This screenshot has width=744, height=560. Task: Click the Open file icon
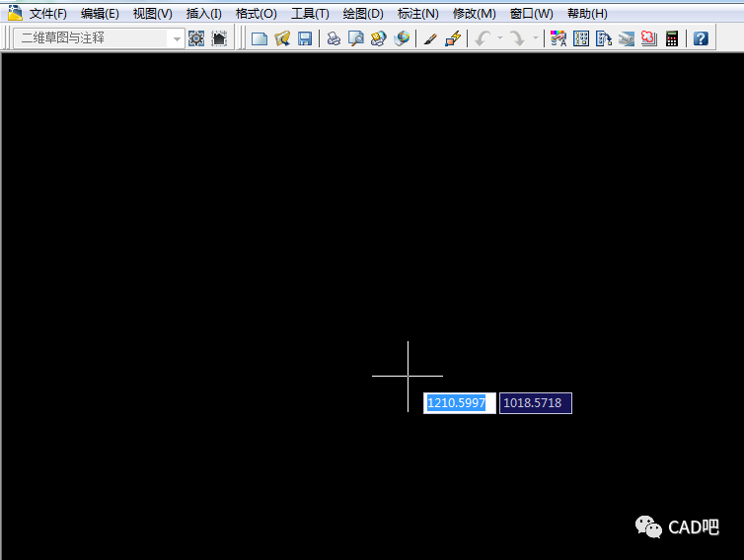coord(282,38)
